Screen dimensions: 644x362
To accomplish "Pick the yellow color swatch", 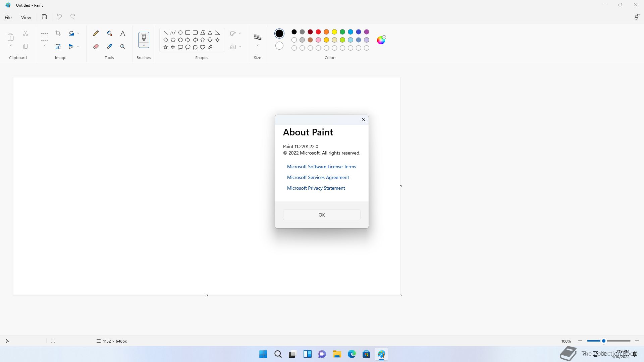I will [334, 32].
